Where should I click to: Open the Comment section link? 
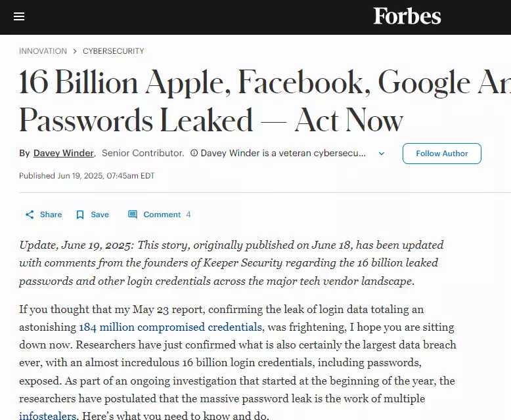tap(162, 215)
